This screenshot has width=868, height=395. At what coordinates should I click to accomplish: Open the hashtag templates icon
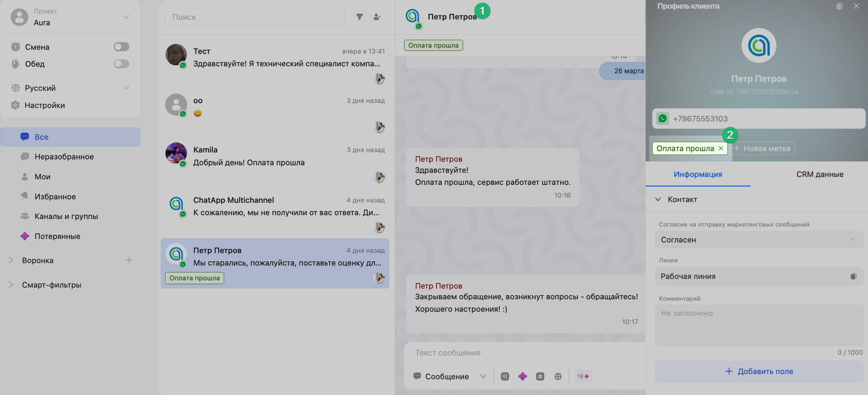tap(540, 376)
